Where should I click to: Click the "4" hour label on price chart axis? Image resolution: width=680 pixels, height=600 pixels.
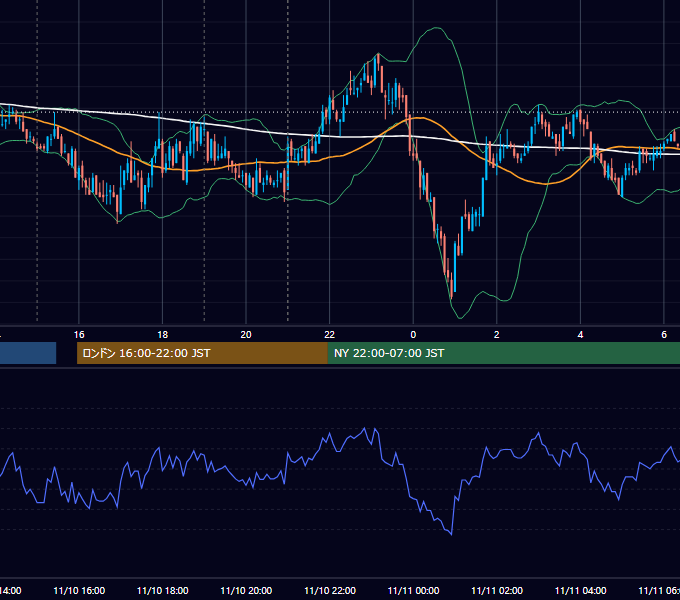pos(580,335)
